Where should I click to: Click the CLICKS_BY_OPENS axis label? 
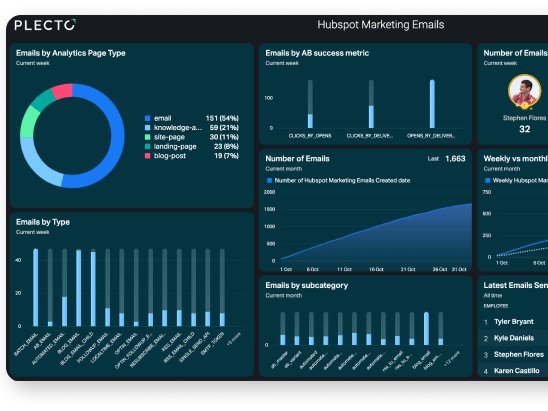pyautogui.click(x=310, y=136)
